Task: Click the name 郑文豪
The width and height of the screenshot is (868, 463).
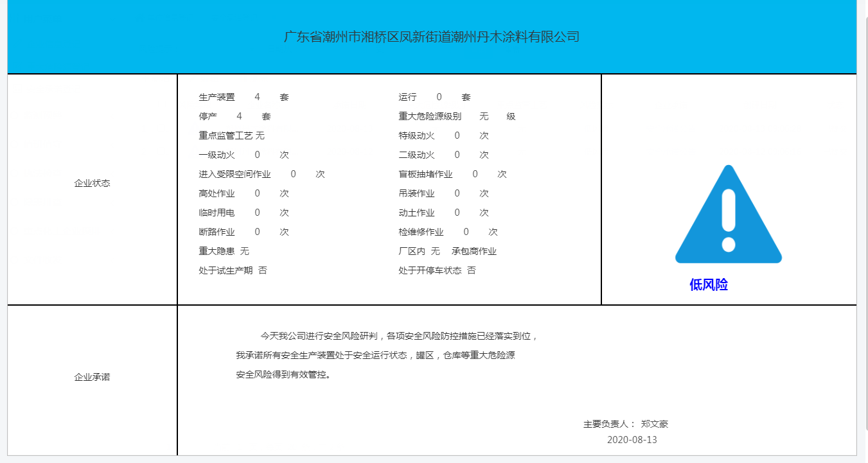Action: pyautogui.click(x=655, y=424)
